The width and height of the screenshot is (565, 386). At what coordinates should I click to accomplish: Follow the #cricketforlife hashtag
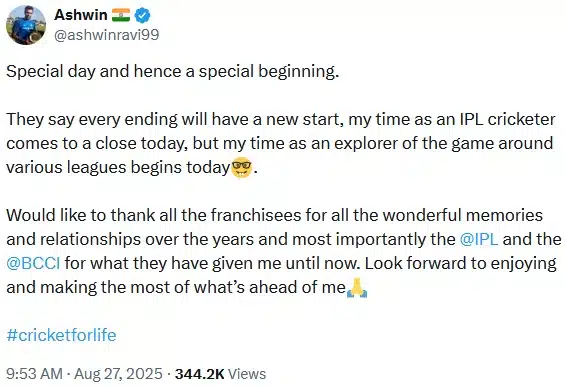[61, 335]
